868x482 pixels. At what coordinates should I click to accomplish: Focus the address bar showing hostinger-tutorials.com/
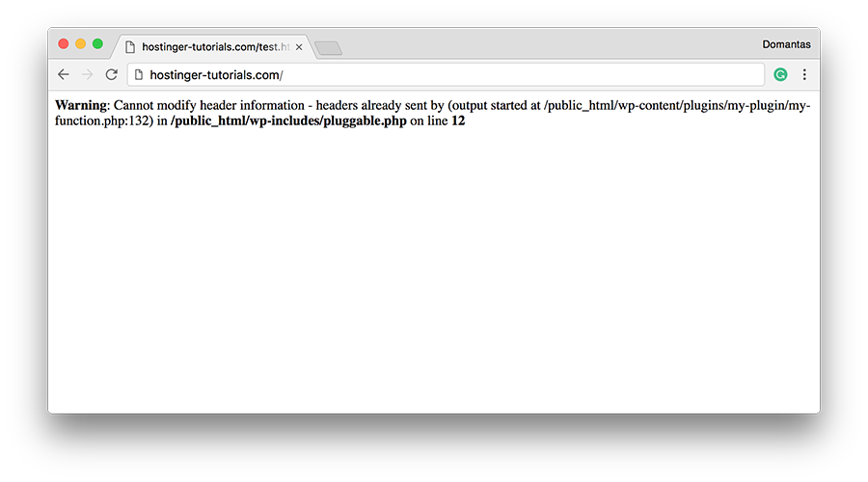click(446, 74)
